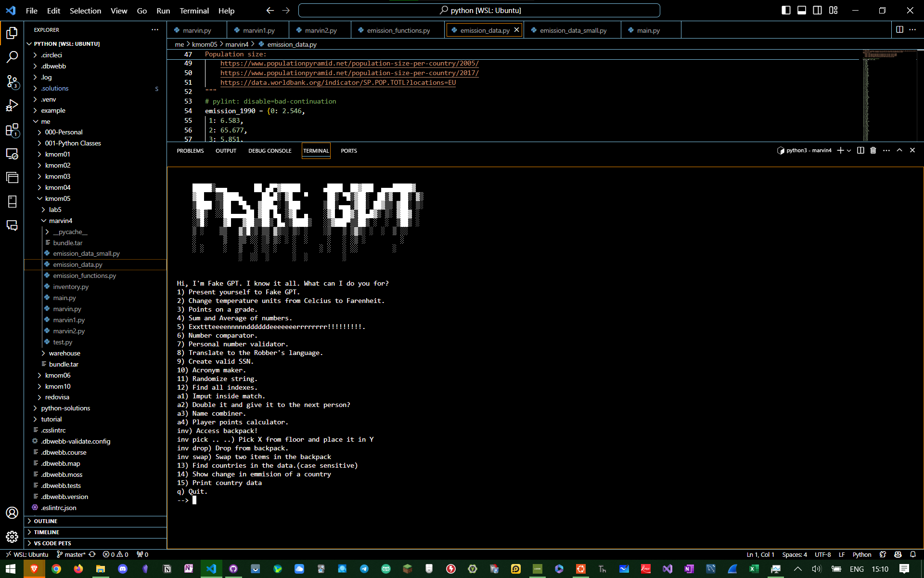Open new terminal launch profile dropdown arrow

click(849, 150)
